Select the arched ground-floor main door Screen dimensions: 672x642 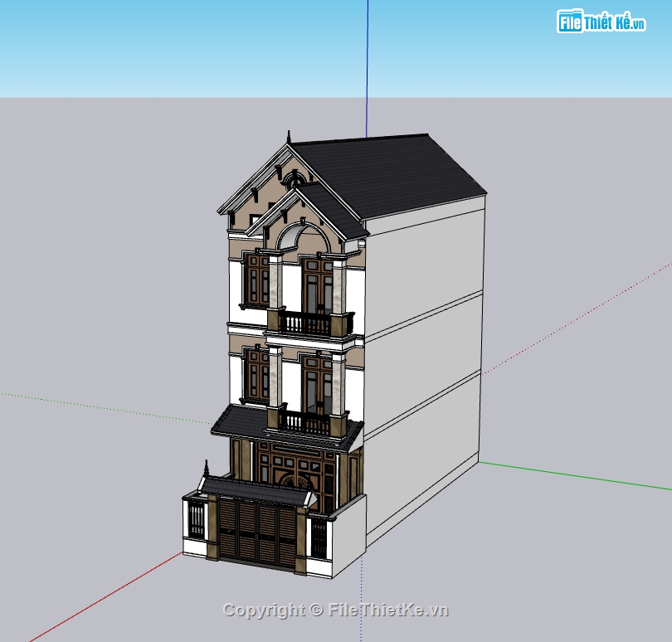tap(296, 477)
